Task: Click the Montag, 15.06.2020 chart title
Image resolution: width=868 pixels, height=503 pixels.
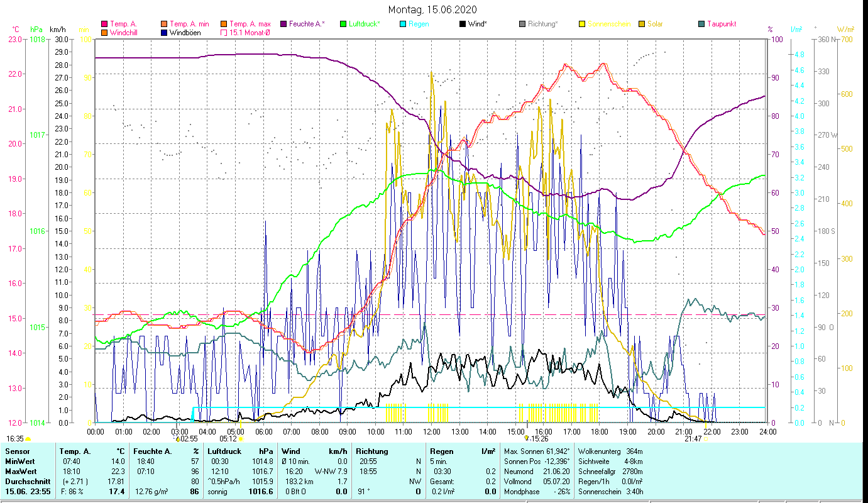Action: [432, 9]
